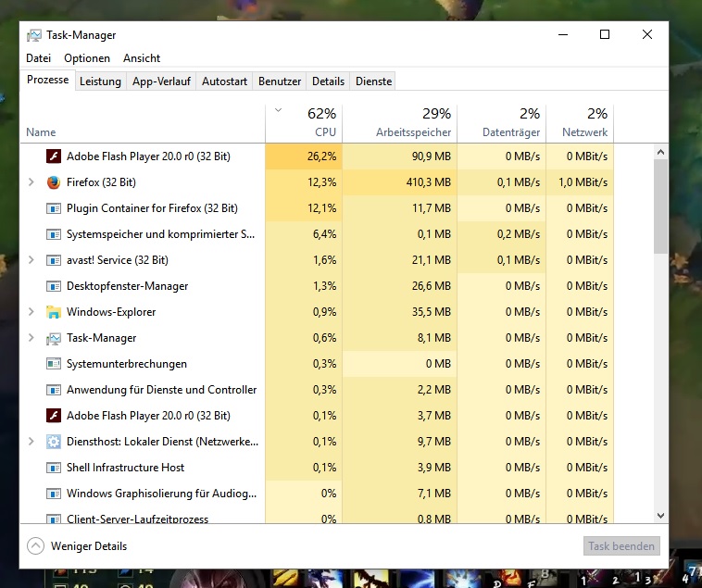The width and height of the screenshot is (702, 588).
Task: Click the Plugin Container for Firefox icon
Action: click(x=54, y=208)
